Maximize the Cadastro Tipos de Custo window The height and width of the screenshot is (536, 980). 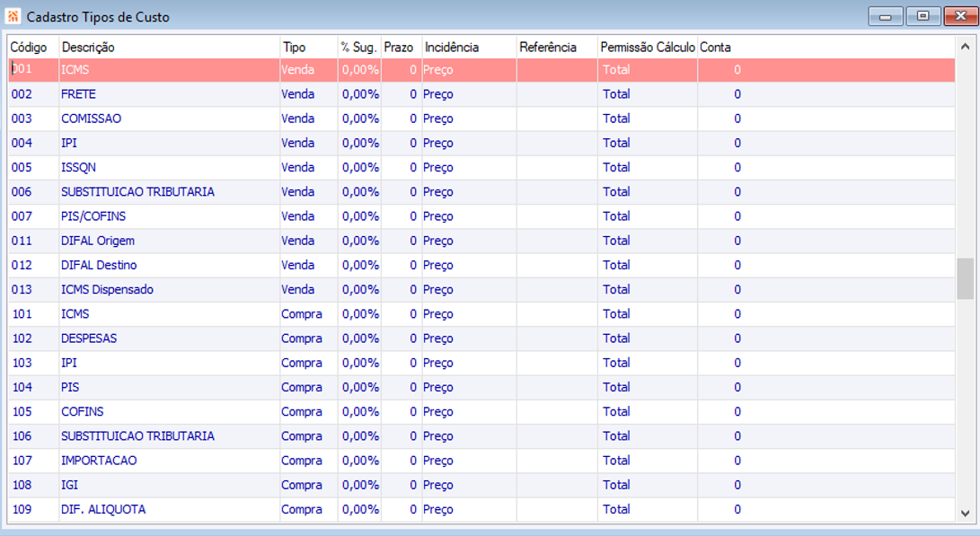point(923,16)
